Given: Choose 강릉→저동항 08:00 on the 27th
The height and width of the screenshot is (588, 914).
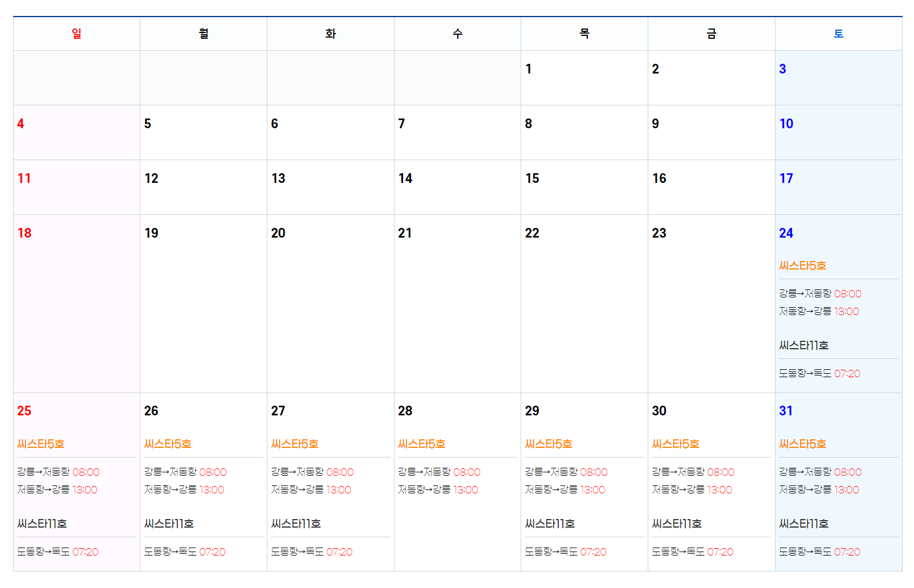Looking at the screenshot, I should click(312, 472).
